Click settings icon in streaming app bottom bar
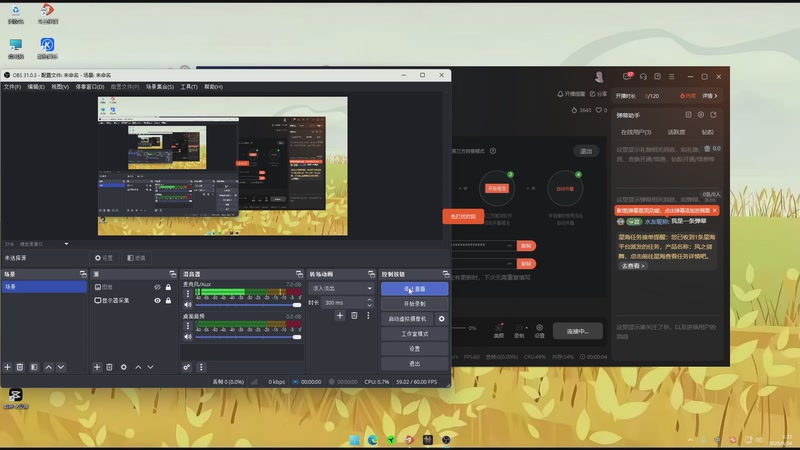This screenshot has height=450, width=800. pos(539,331)
